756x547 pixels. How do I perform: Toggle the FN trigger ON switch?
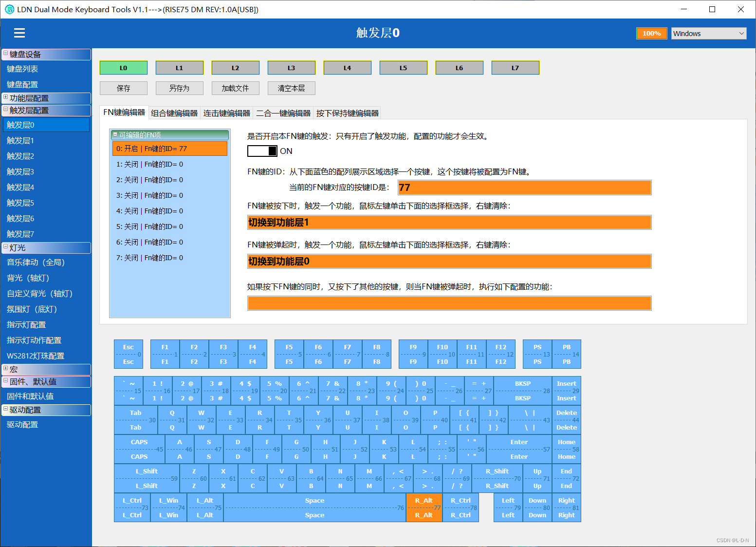(262, 151)
